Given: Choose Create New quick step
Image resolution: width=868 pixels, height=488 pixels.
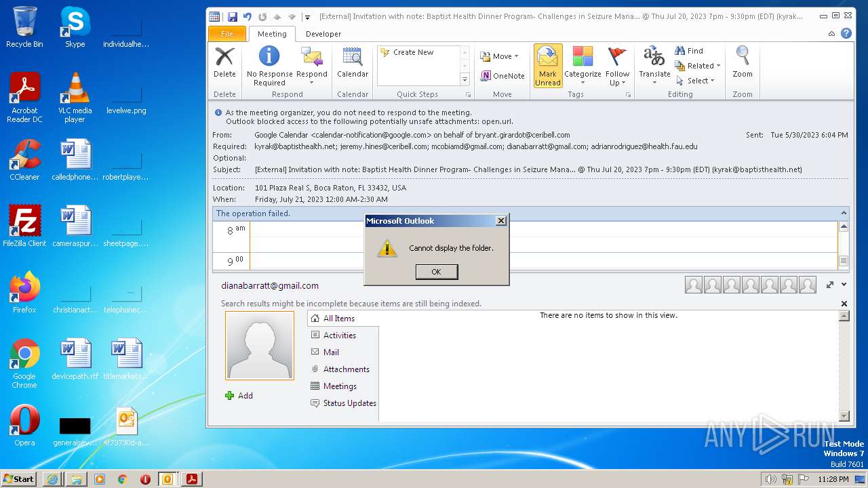Looking at the screenshot, I should [x=414, y=52].
